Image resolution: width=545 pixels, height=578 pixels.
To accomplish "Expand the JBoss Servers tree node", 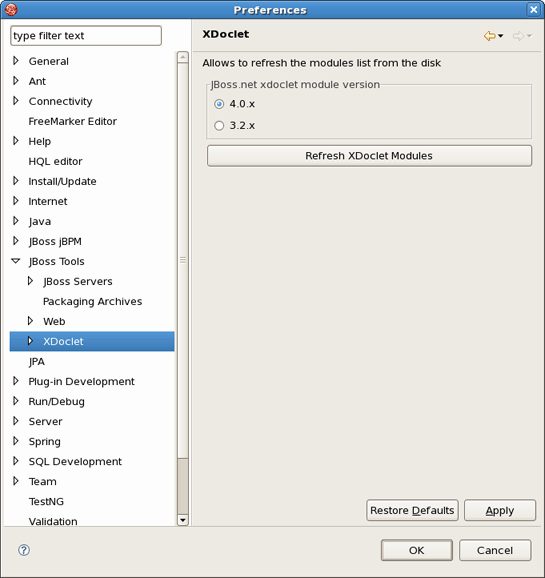I will (30, 281).
